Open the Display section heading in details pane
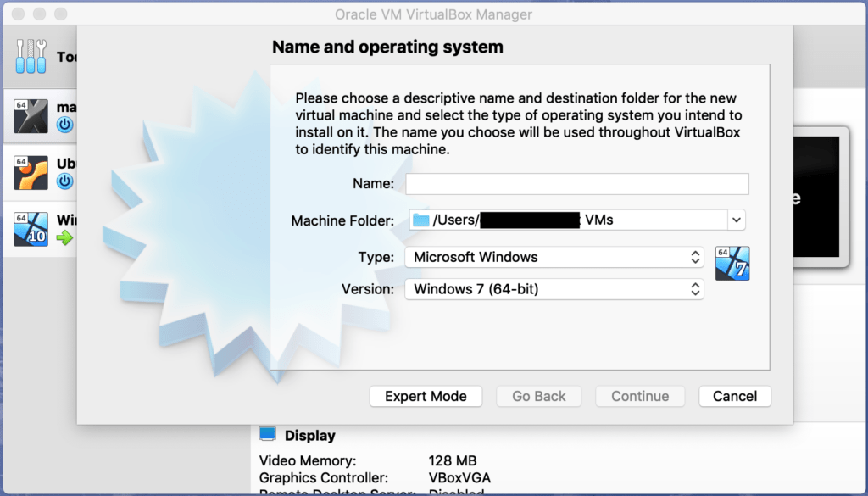Image resolution: width=868 pixels, height=496 pixels. tap(310, 436)
